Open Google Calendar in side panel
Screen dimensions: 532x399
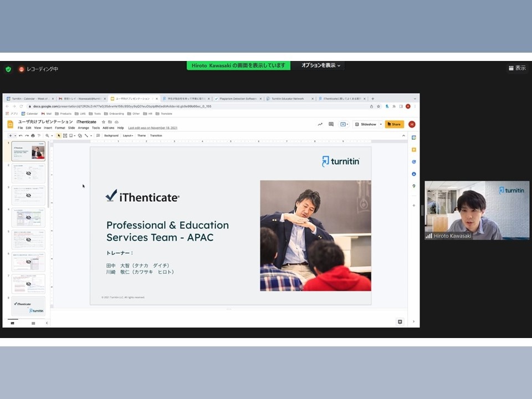point(414,138)
